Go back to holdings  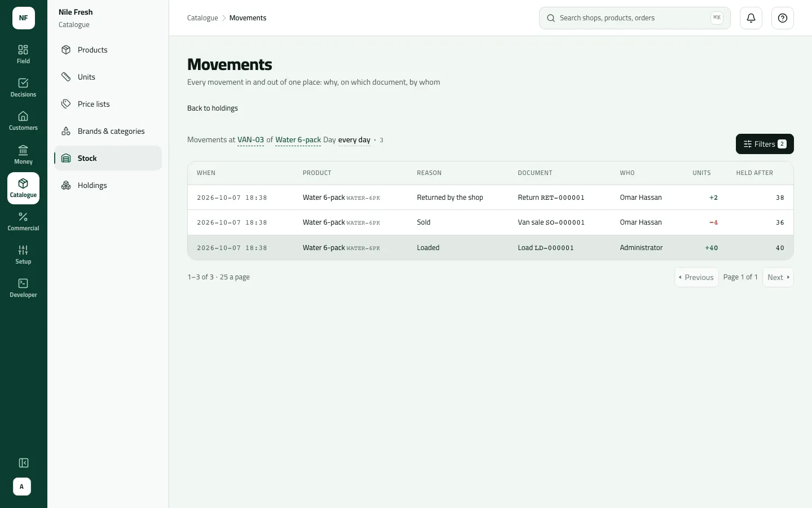click(213, 108)
